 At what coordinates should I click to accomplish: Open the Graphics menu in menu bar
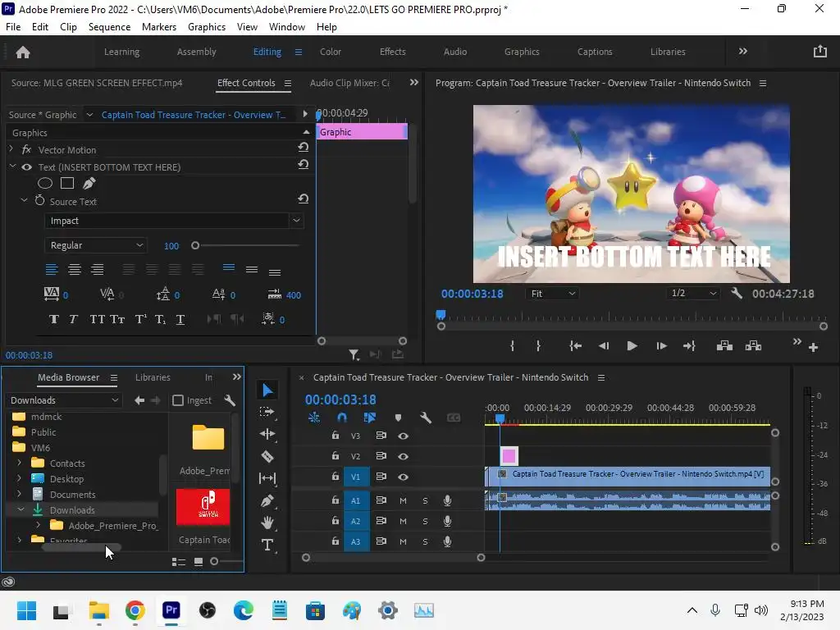pyautogui.click(x=207, y=27)
